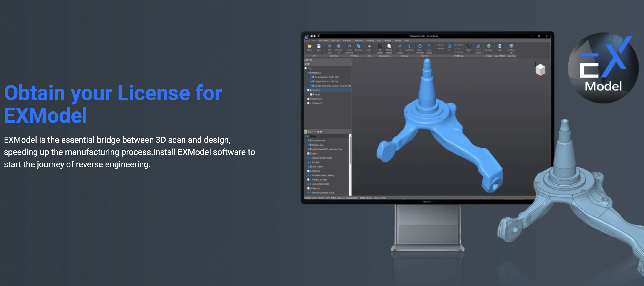The height and width of the screenshot is (286, 644).
Task: Expand the Cylinders(1) tree node
Action: [306, 103]
